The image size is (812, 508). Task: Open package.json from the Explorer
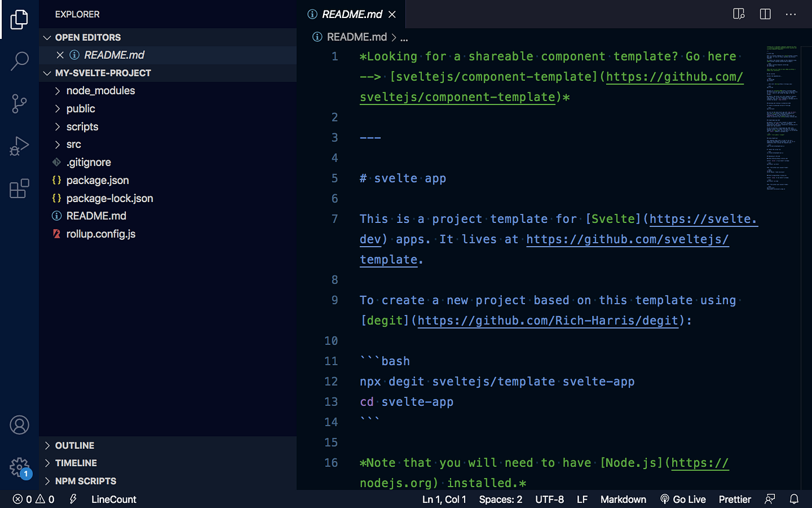point(97,180)
